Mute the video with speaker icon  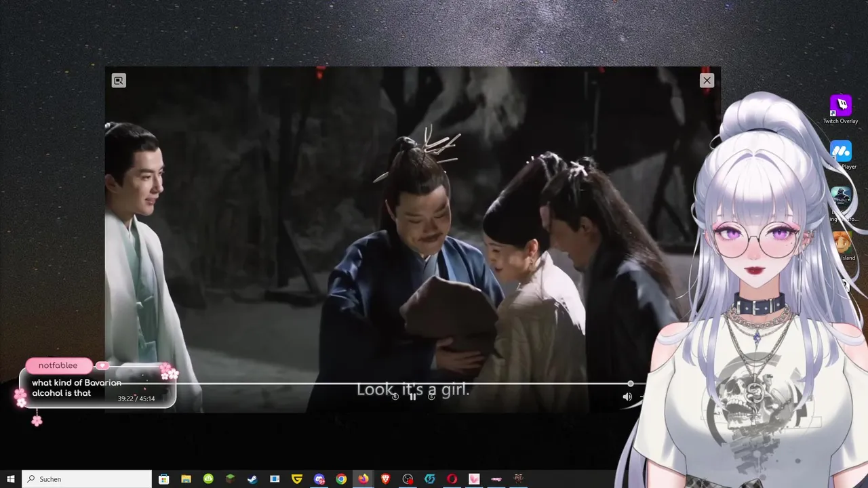click(x=627, y=396)
